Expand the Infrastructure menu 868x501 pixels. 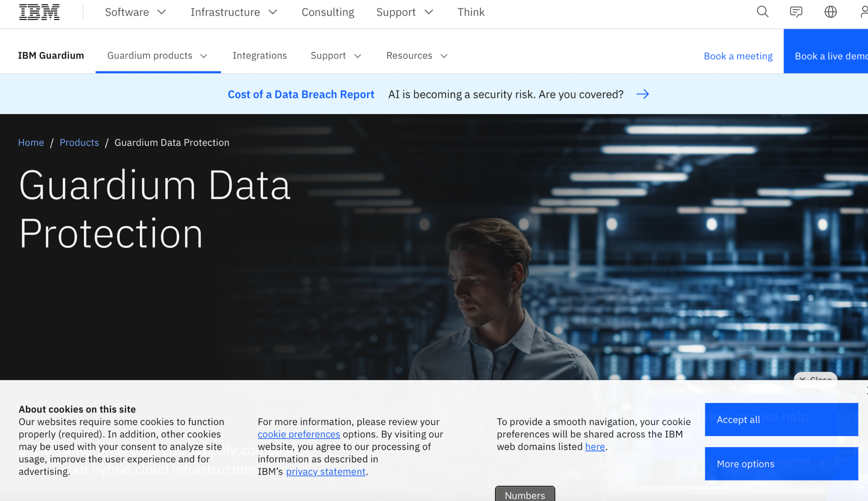[x=234, y=12]
